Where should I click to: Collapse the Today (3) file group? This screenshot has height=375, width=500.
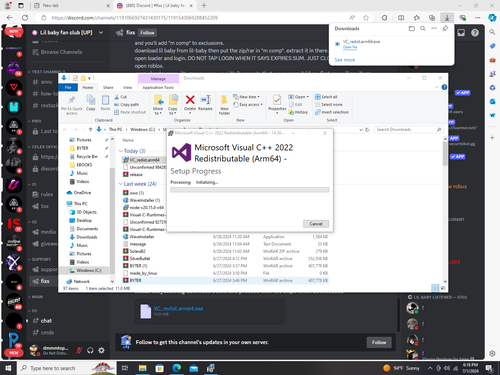pos(121,151)
